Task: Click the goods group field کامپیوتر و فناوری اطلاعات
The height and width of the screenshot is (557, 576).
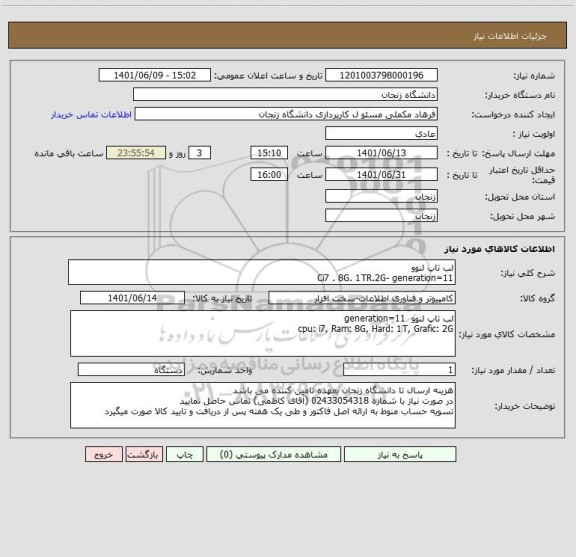Action: [362, 298]
